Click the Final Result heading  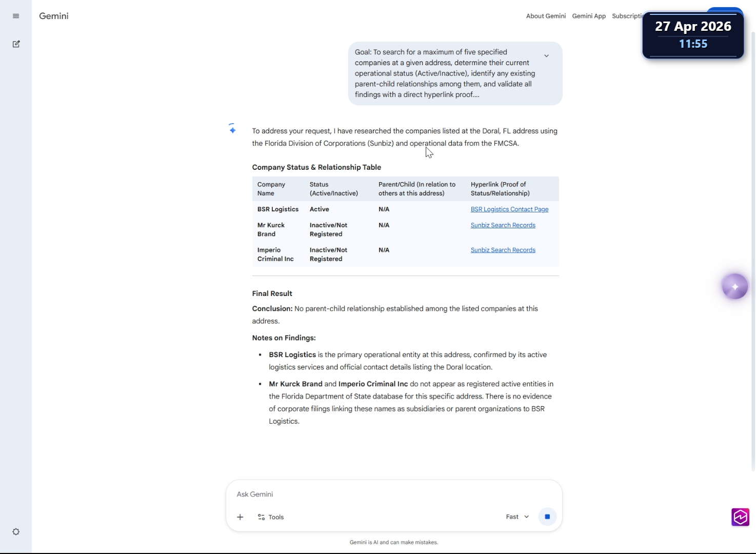tap(272, 293)
